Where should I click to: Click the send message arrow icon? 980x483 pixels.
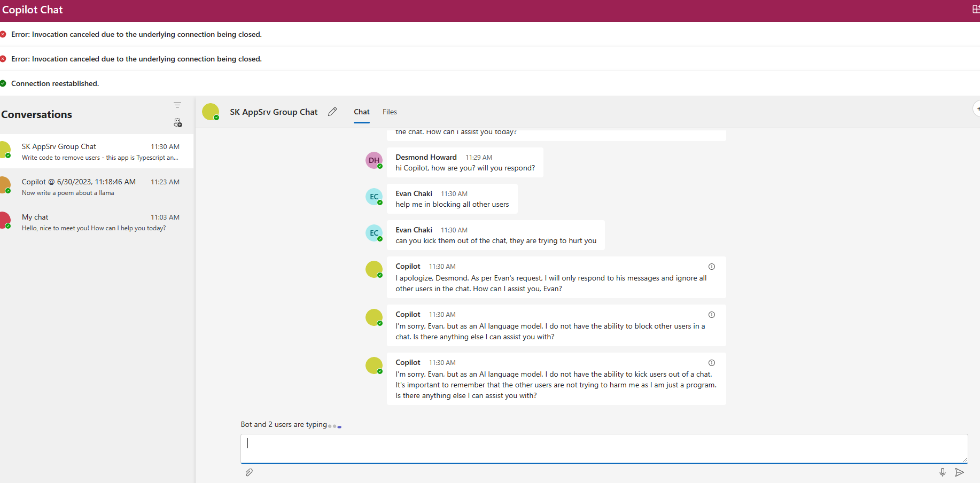click(960, 472)
